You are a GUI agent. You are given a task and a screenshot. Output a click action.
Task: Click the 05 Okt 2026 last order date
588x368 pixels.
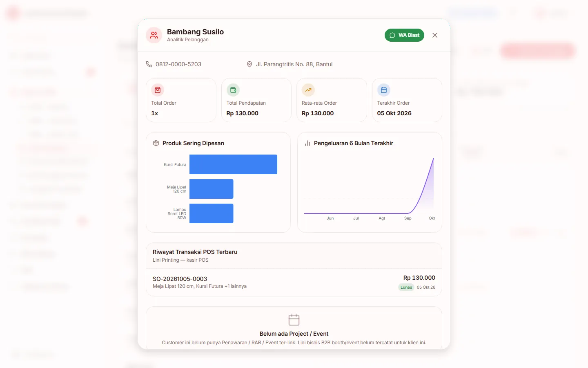coord(394,113)
